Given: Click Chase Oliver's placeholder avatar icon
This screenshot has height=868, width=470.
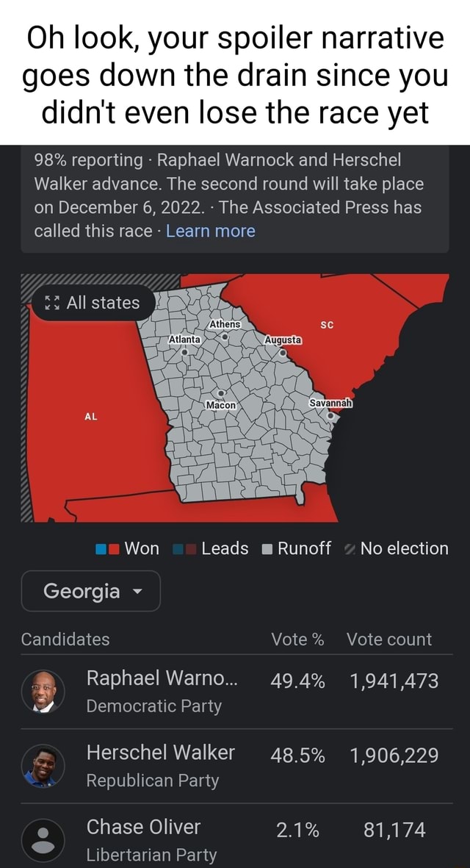Looking at the screenshot, I should pos(43,839).
